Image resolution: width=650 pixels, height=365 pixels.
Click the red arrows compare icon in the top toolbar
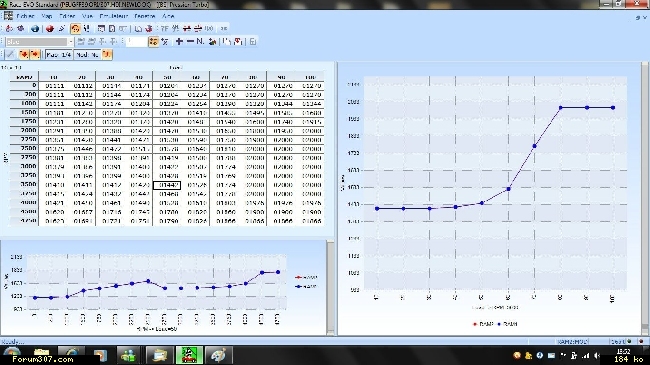[187, 29]
